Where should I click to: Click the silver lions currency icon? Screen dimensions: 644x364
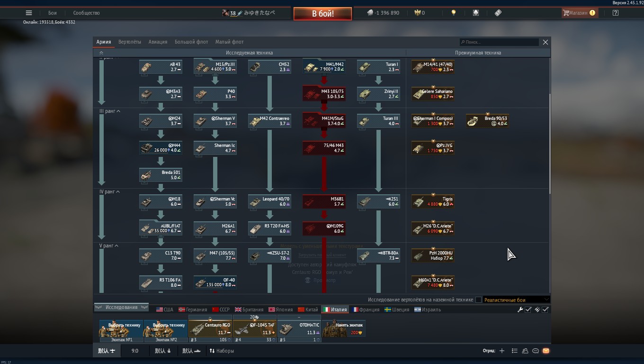(x=370, y=13)
